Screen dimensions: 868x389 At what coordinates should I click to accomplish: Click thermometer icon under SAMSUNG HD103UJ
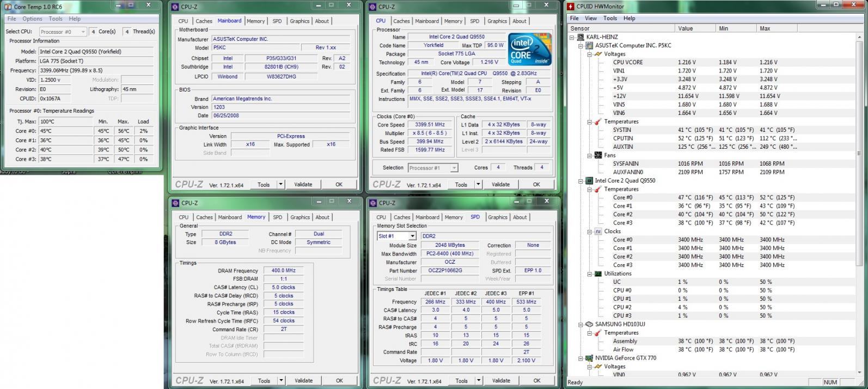pos(598,332)
